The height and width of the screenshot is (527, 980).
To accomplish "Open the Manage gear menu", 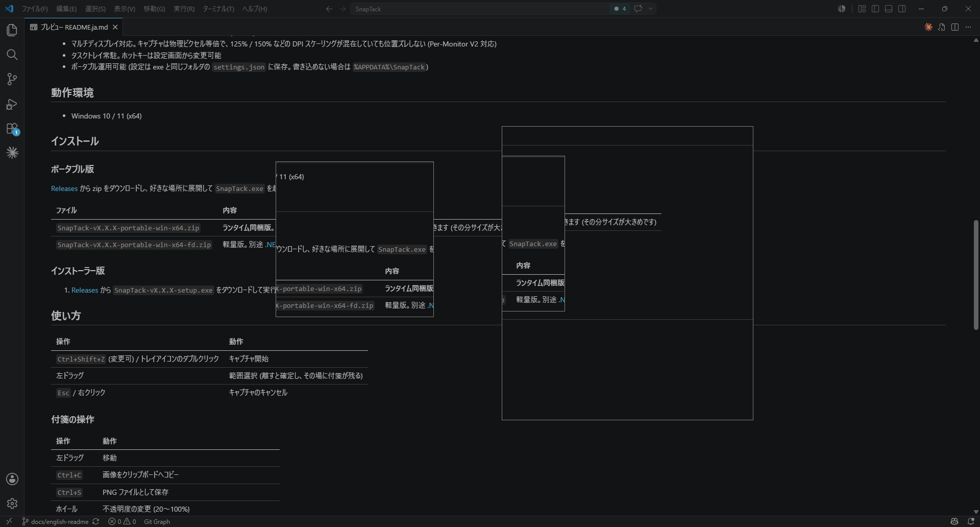I will pos(12,504).
